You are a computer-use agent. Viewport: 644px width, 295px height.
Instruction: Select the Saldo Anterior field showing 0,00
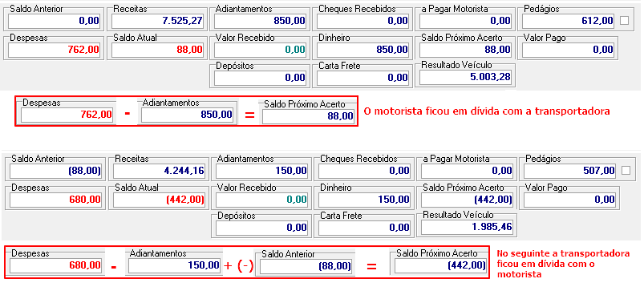point(55,21)
